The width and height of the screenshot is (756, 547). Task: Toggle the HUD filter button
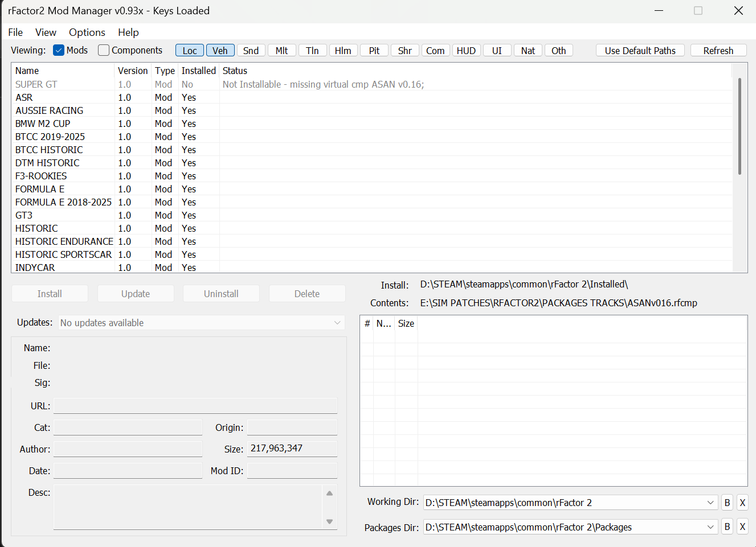click(x=466, y=51)
